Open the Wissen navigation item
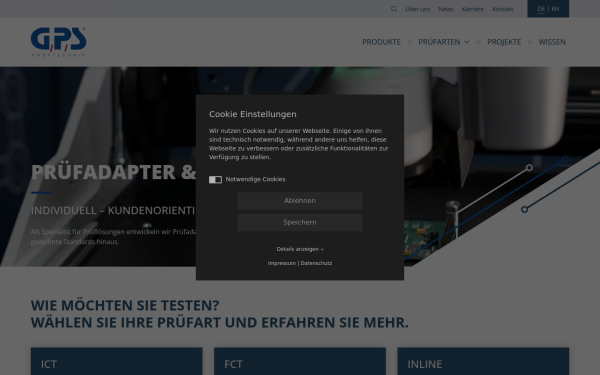 (x=552, y=42)
